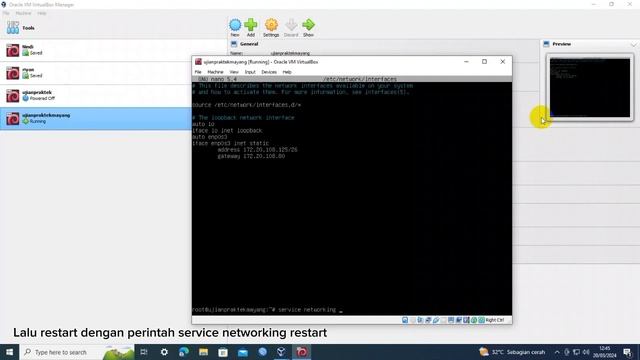
Task: Click the network adapter status icon
Action: [428, 320]
